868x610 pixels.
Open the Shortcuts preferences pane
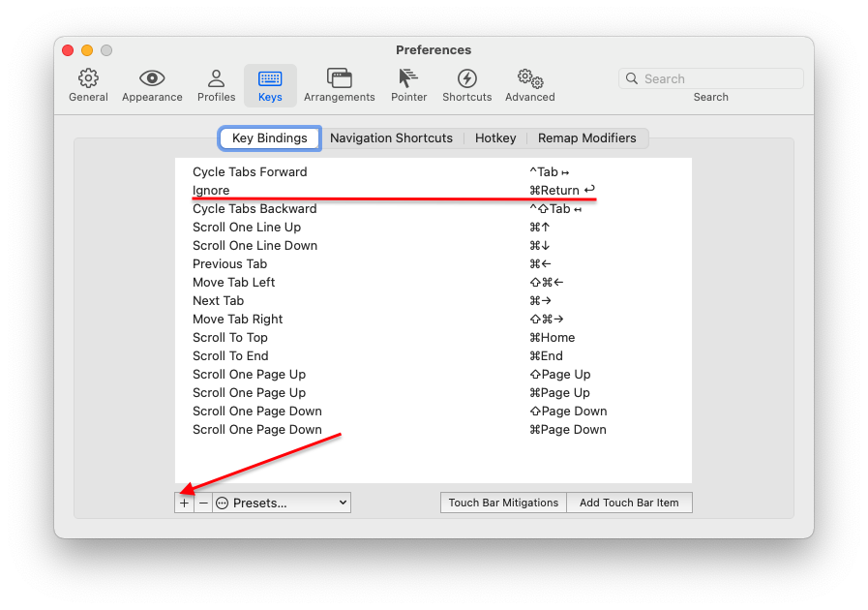[466, 85]
